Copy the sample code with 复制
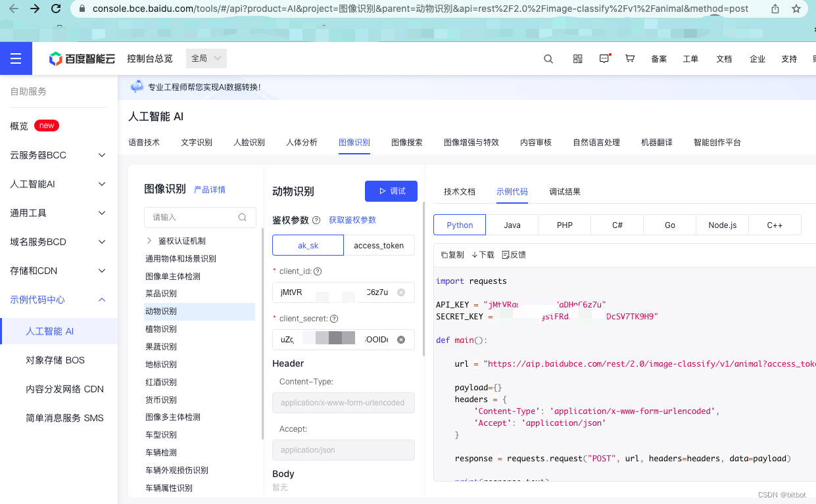 452,254
